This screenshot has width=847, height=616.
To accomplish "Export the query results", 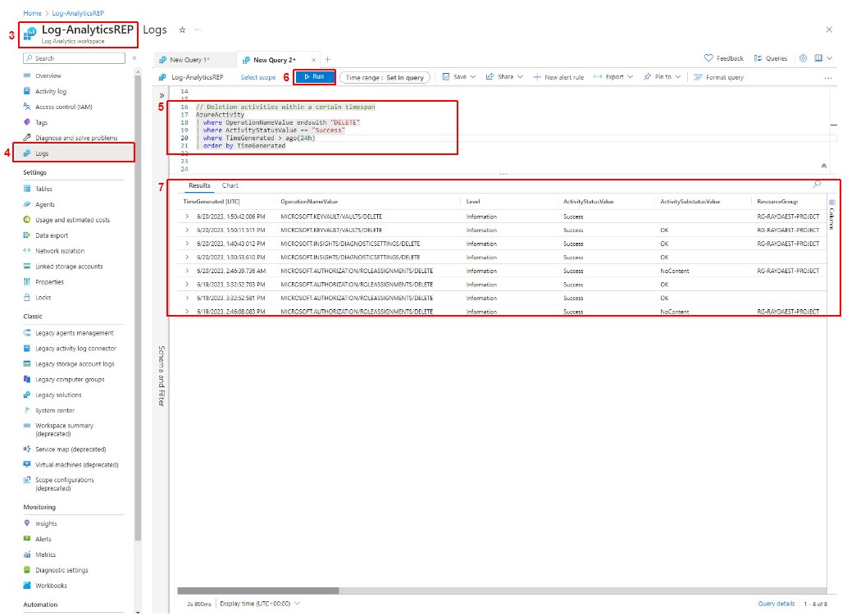I will (615, 76).
